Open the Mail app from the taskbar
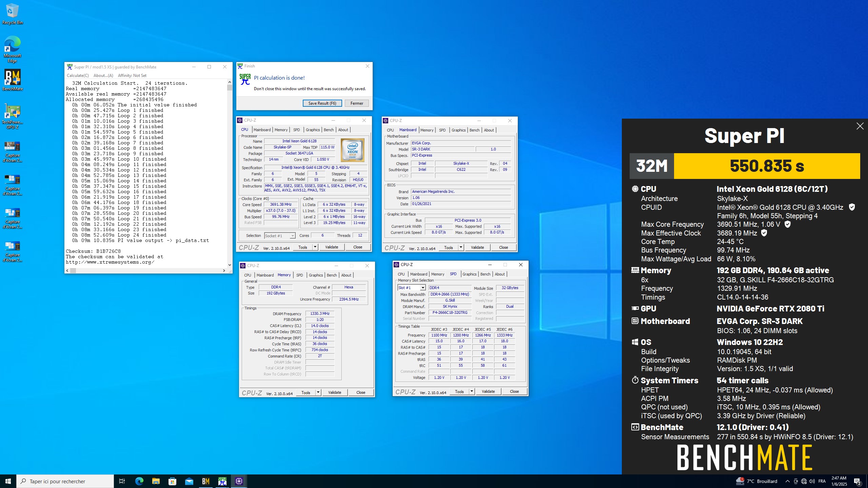This screenshot has height=488, width=868. point(189,481)
